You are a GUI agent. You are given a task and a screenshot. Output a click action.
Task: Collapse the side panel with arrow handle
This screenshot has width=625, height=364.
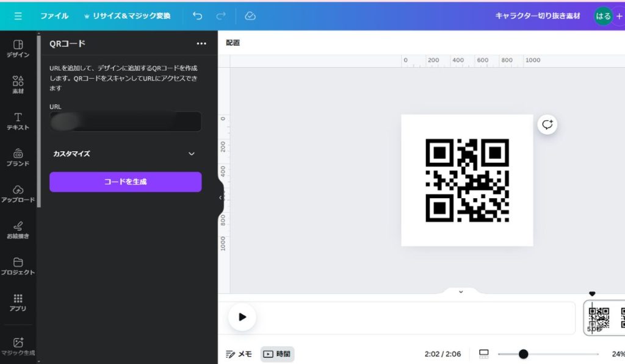(x=221, y=198)
